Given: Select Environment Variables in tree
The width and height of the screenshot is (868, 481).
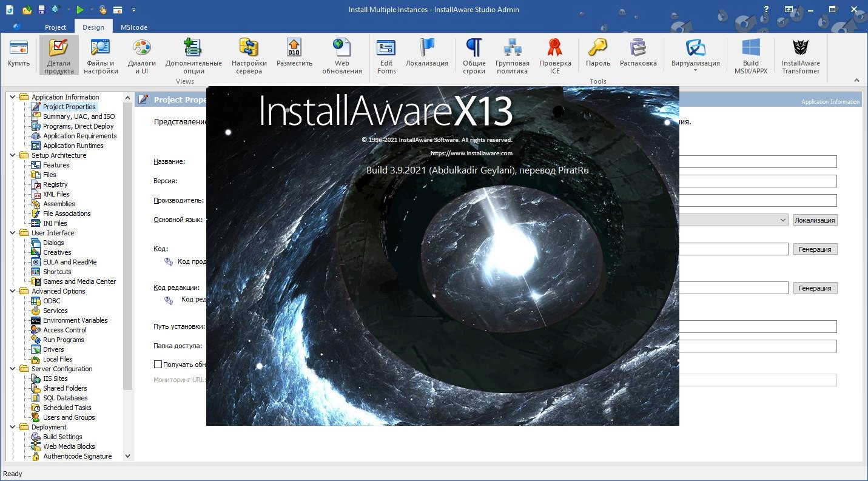Looking at the screenshot, I should (x=75, y=320).
